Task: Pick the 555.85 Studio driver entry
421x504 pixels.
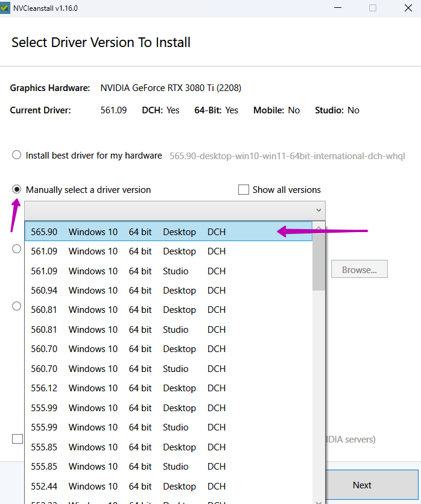Action: (168, 467)
